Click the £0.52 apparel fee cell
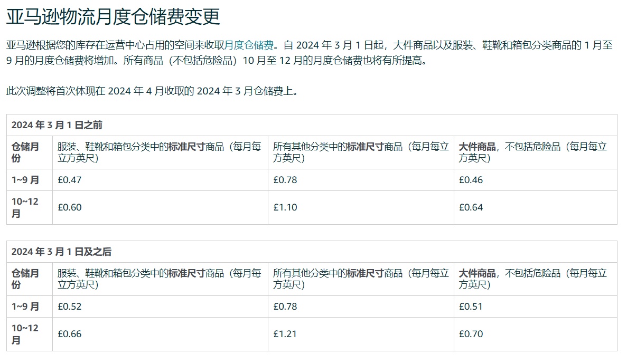This screenshot has height=364, width=627. tap(70, 306)
